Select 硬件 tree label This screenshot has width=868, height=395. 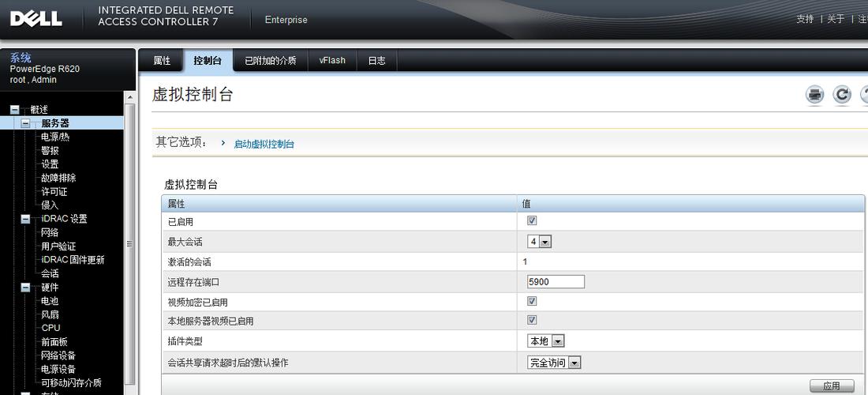[50, 288]
